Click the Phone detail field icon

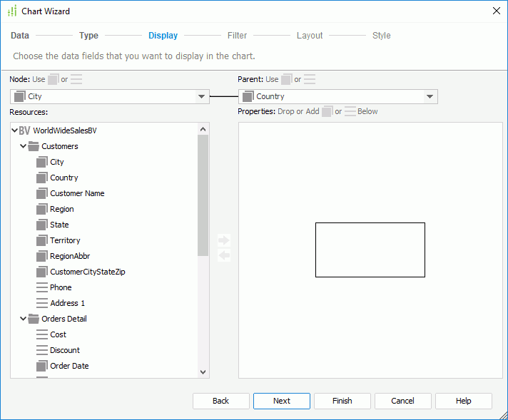41,287
